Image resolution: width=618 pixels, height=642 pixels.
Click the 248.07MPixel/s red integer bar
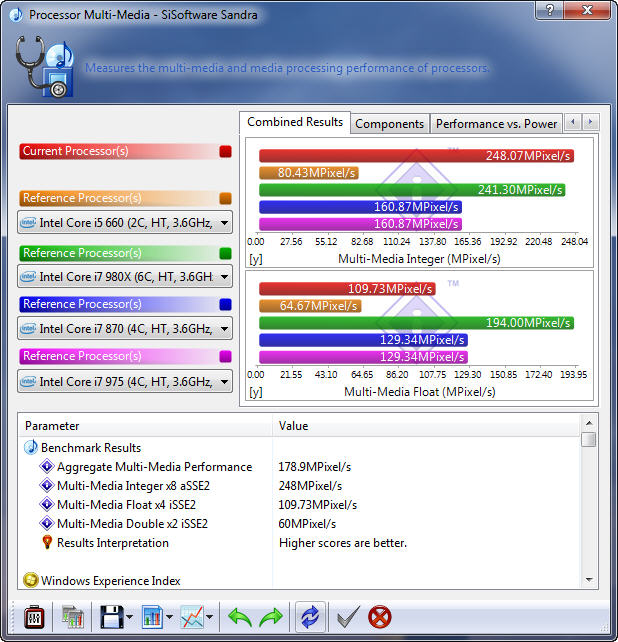[416, 156]
